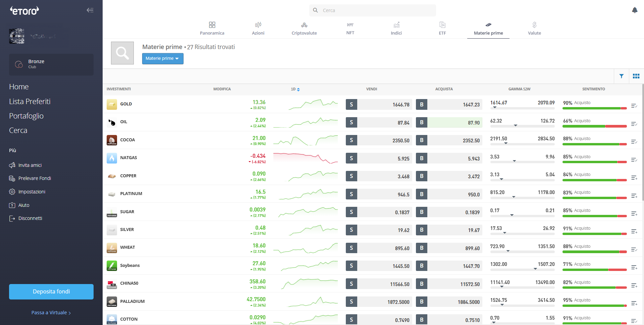Click the OIL buy price 87.90

point(455,123)
